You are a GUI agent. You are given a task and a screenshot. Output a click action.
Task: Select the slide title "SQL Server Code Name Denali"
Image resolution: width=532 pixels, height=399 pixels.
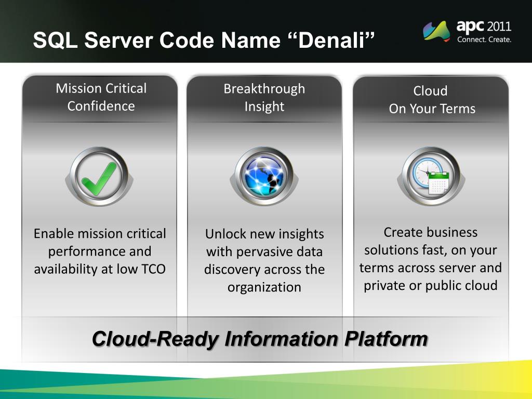tap(204, 40)
